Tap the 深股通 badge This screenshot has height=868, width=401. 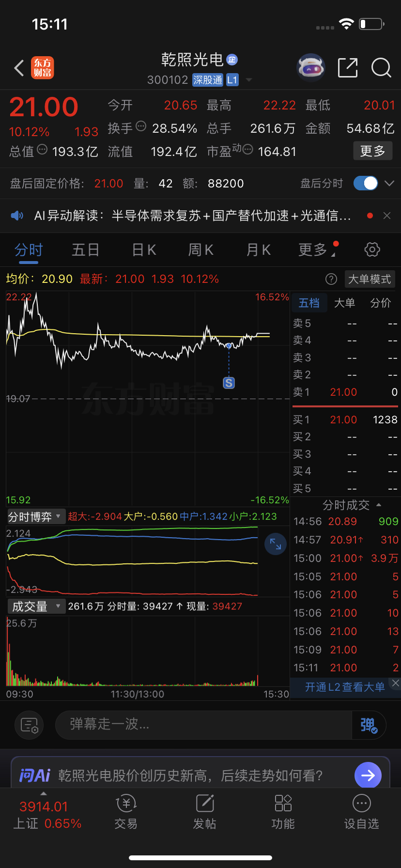[x=208, y=80]
